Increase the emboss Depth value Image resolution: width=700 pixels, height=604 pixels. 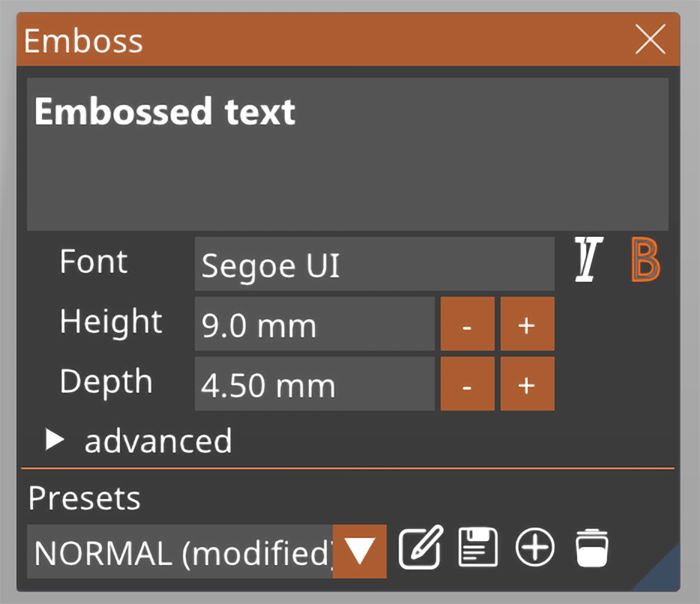click(x=527, y=384)
